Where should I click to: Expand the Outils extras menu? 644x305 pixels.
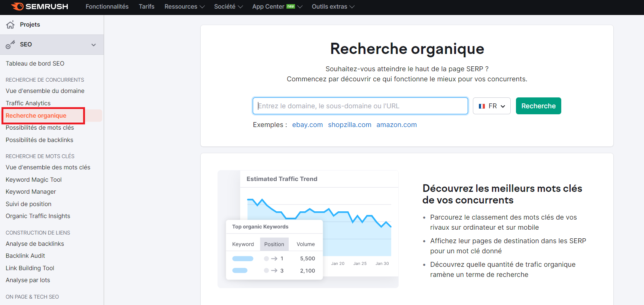333,7
